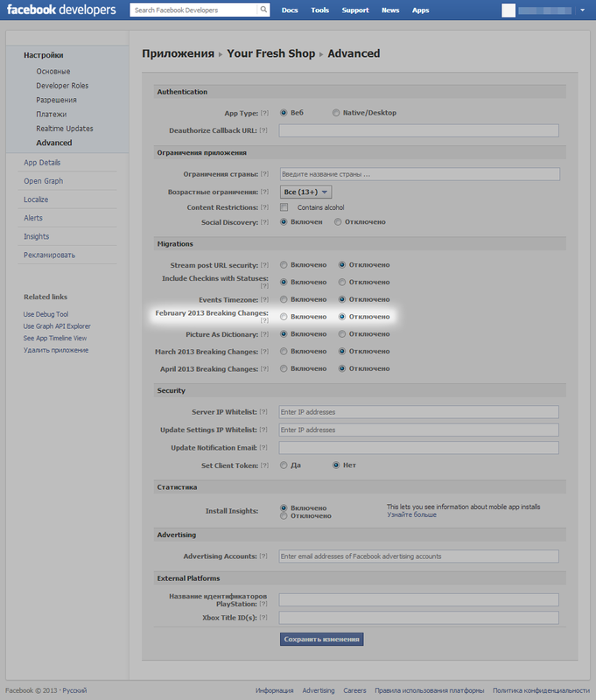
Task: Click the Update Notification Email field
Action: click(418, 448)
